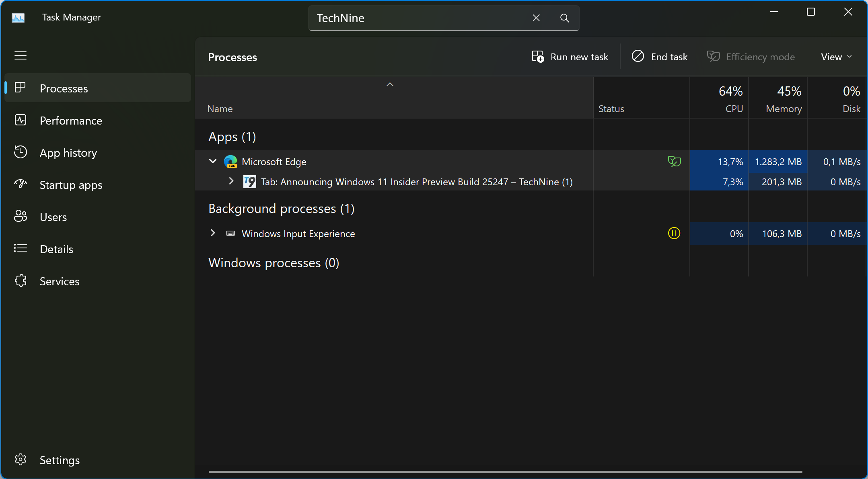868x479 pixels.
Task: Open Task Manager Settings
Action: [59, 460]
